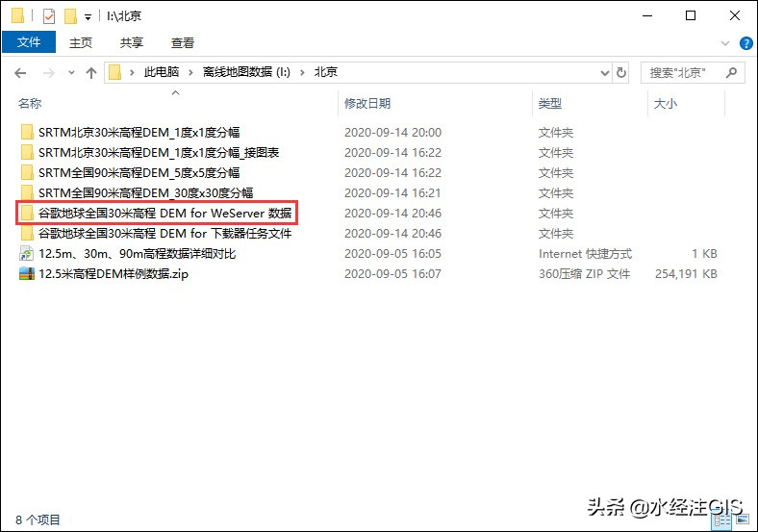Open the address bar history dropdown

coord(605,73)
